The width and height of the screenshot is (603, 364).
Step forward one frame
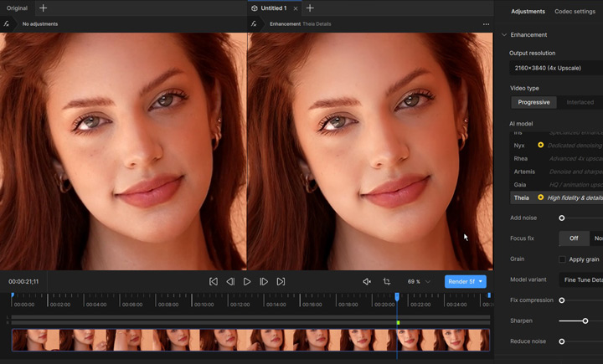pos(264,282)
